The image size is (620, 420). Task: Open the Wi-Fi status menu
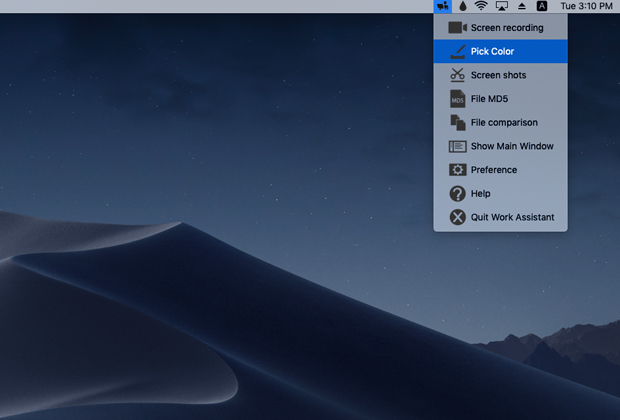pos(481,6)
